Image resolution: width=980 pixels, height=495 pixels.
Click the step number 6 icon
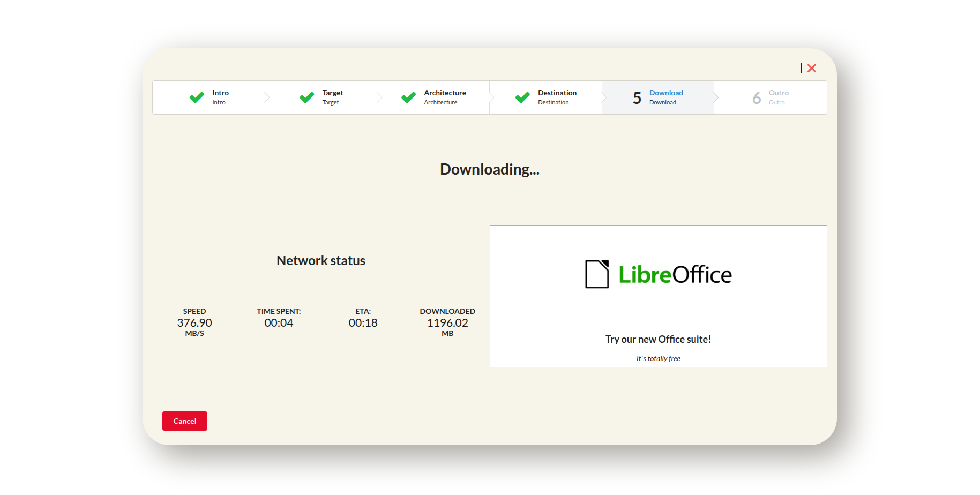(757, 98)
